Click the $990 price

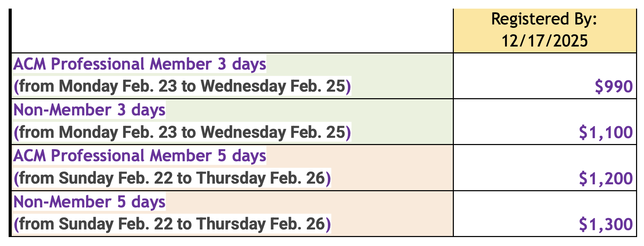click(614, 86)
